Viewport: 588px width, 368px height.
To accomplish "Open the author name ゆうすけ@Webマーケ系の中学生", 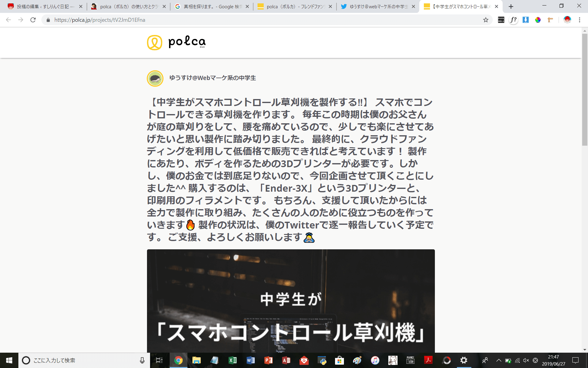I will point(213,78).
